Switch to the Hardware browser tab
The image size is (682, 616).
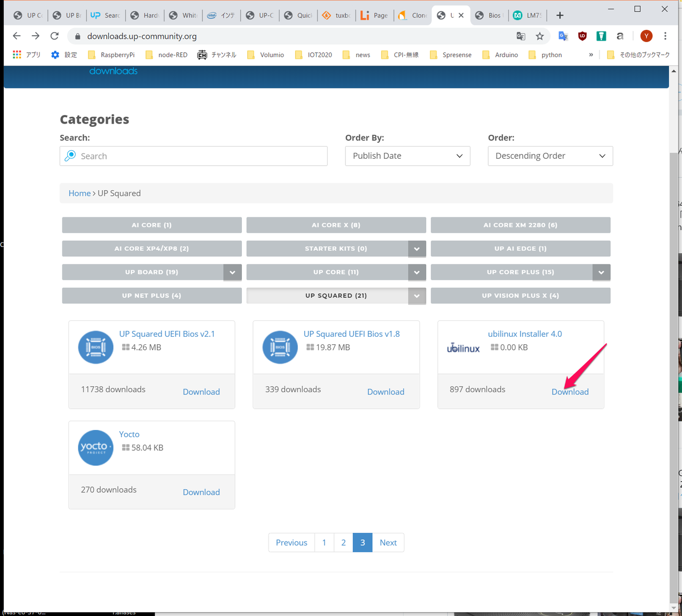pyautogui.click(x=144, y=15)
